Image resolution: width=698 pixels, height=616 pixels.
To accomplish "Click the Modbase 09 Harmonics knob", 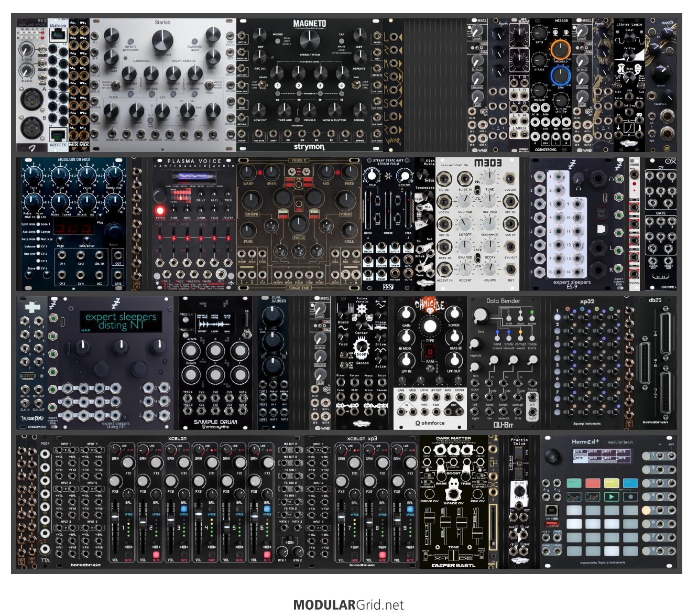I will click(x=114, y=176).
